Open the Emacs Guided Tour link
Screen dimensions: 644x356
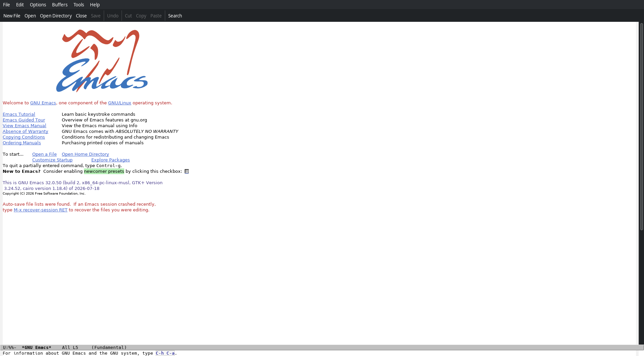(x=24, y=120)
